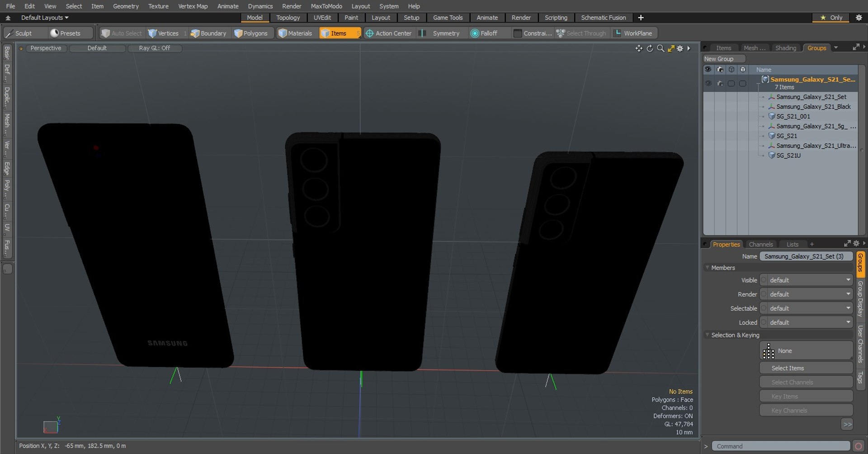
Task: Open the Action Center options
Action: coord(389,33)
